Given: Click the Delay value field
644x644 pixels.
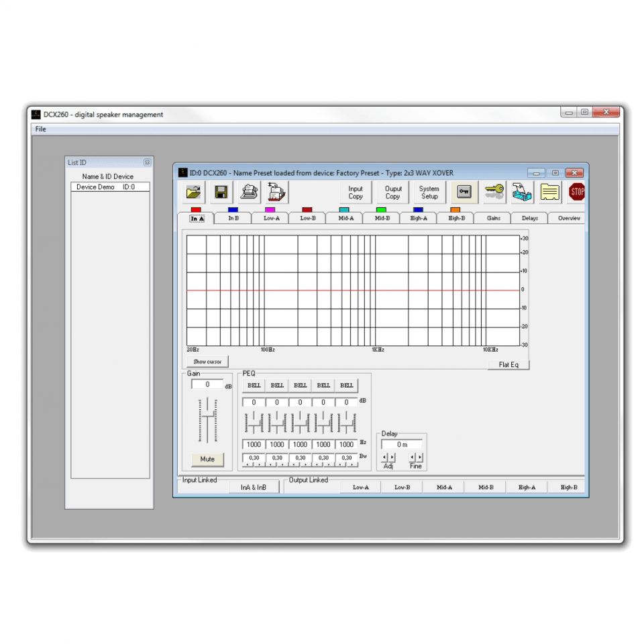Looking at the screenshot, I should click(x=402, y=444).
